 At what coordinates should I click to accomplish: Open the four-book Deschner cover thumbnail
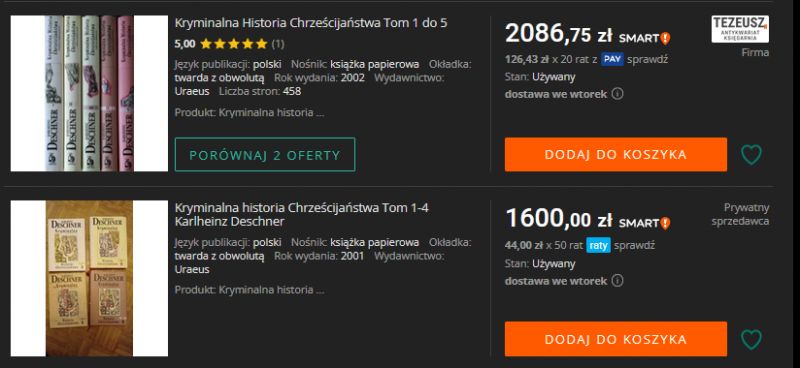point(89,278)
